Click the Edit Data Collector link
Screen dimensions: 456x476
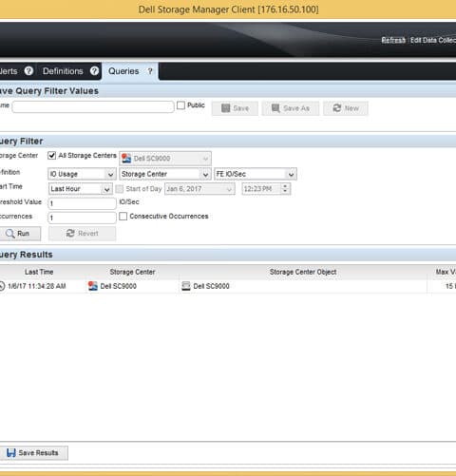click(x=433, y=40)
